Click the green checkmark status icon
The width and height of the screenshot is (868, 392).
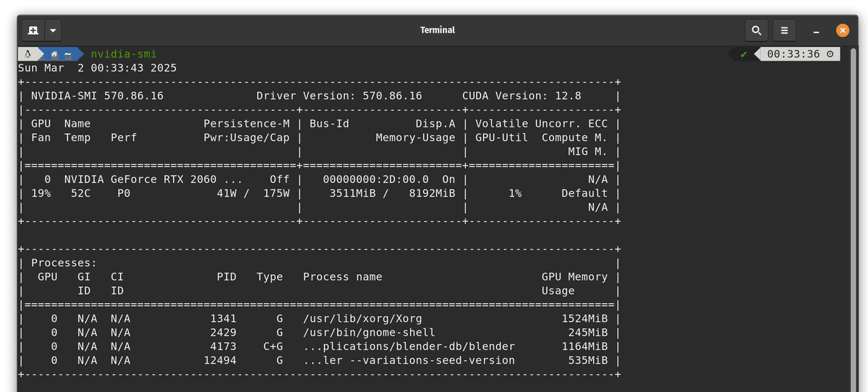tap(744, 54)
